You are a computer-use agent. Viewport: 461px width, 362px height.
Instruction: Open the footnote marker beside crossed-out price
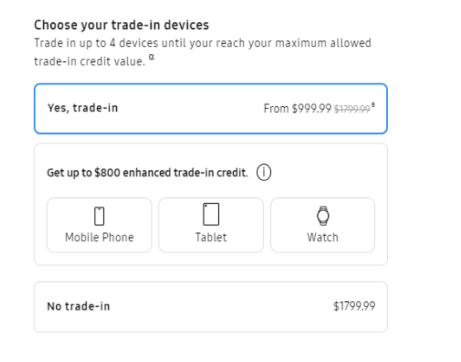click(373, 105)
